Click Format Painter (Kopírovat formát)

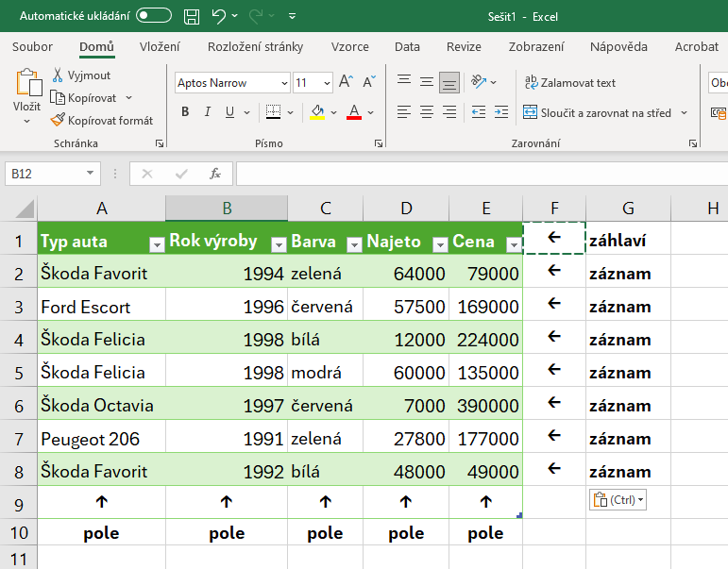coord(102,120)
